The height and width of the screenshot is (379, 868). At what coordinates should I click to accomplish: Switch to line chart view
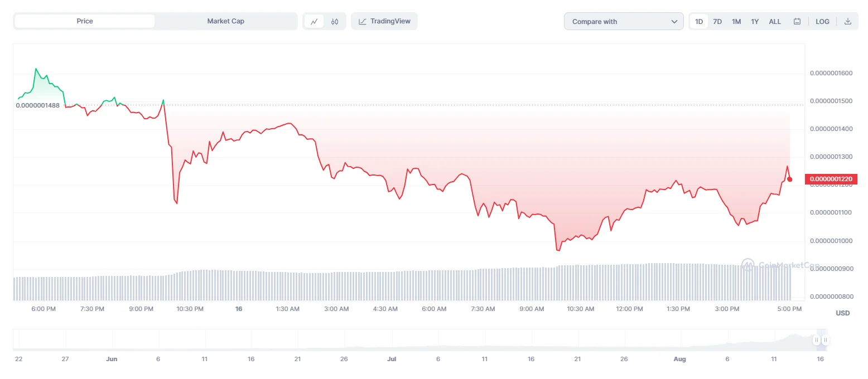314,22
